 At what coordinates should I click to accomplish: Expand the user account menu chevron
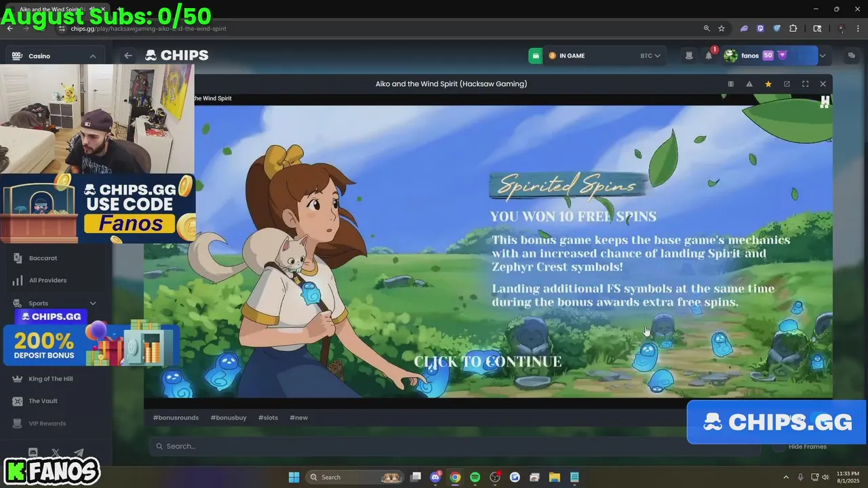tap(823, 56)
